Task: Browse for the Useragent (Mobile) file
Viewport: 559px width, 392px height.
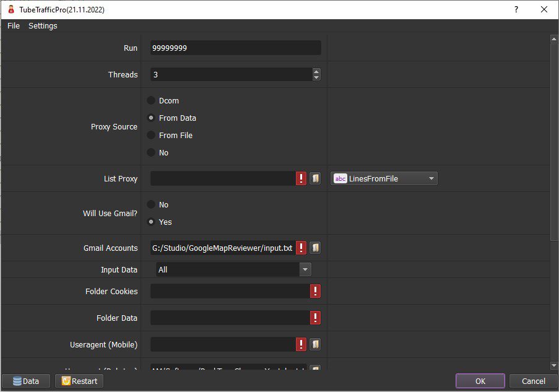Action: click(x=315, y=344)
